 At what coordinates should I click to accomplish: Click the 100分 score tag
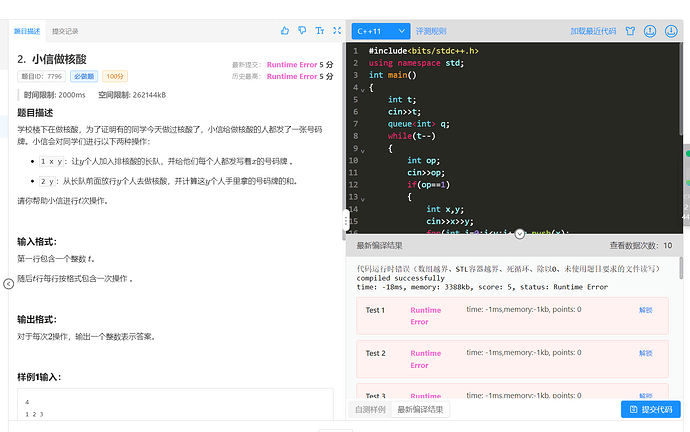(x=115, y=76)
